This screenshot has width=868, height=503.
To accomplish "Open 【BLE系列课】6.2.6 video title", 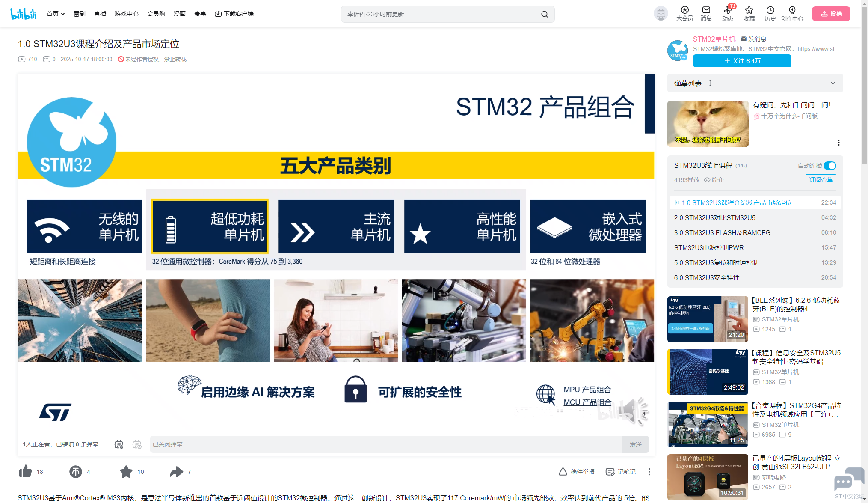I will [797, 304].
